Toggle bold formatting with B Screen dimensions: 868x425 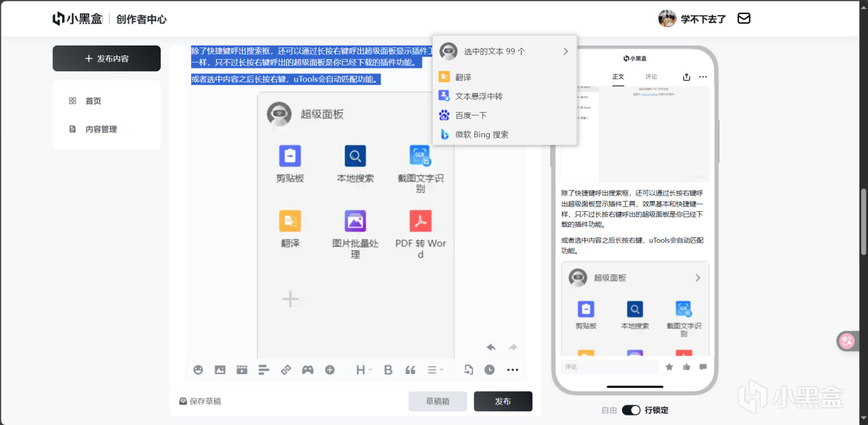389,370
